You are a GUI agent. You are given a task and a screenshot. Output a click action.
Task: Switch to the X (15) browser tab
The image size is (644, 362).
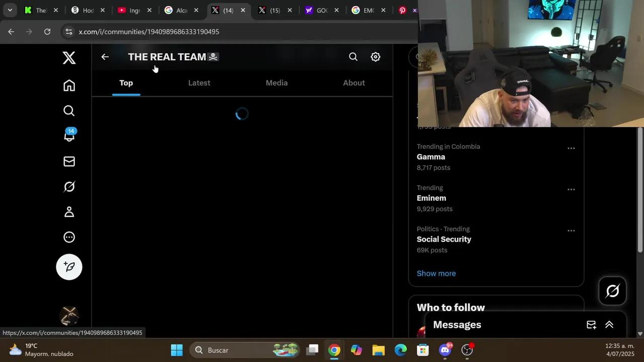[274, 10]
